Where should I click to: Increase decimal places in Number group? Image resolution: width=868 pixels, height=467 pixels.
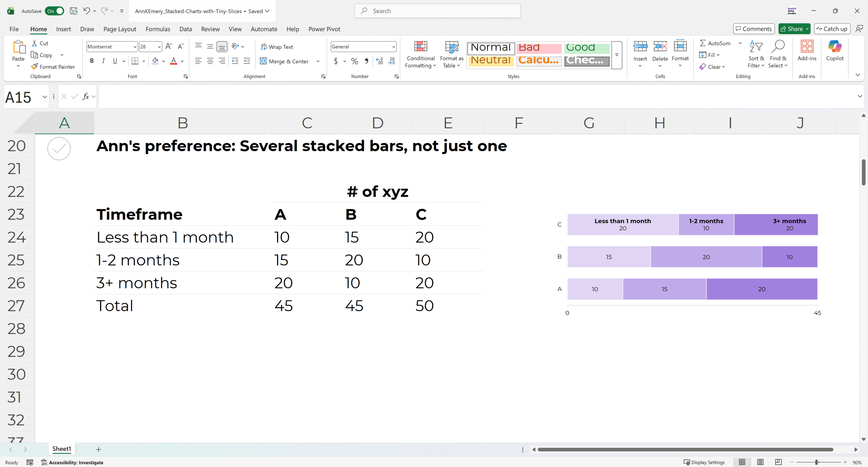(x=379, y=61)
